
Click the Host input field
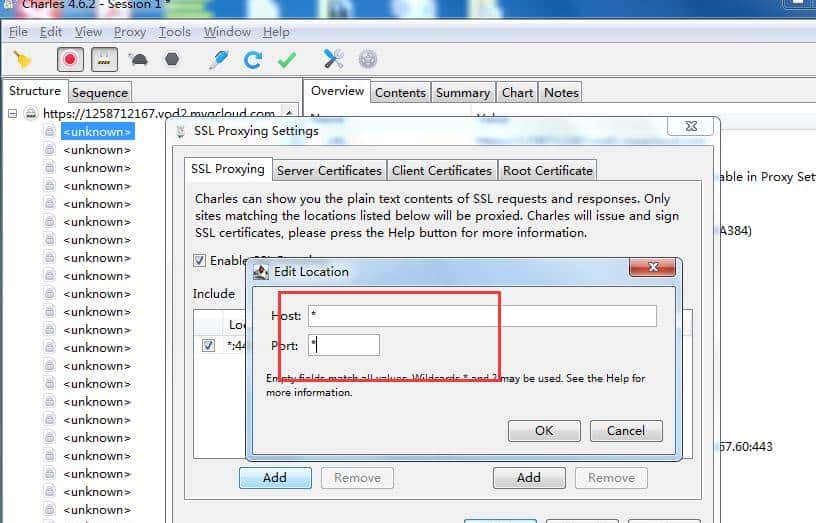pyautogui.click(x=482, y=316)
